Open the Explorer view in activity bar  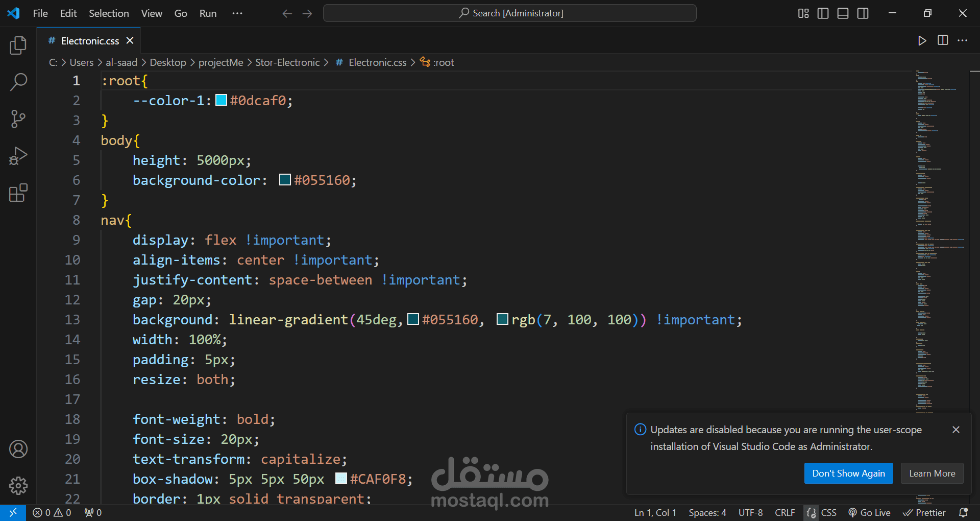[18, 45]
